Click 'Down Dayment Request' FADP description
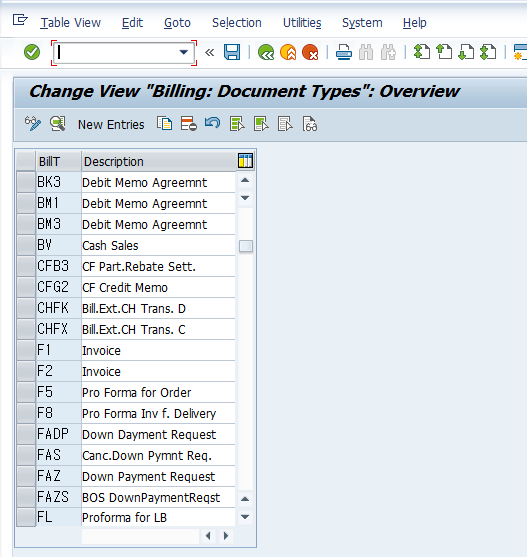 coord(158,434)
